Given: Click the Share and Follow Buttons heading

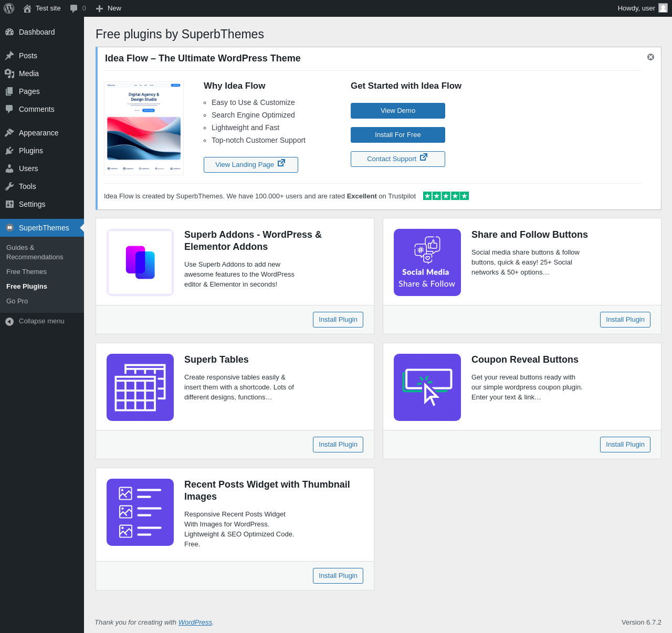Looking at the screenshot, I should click(530, 235).
